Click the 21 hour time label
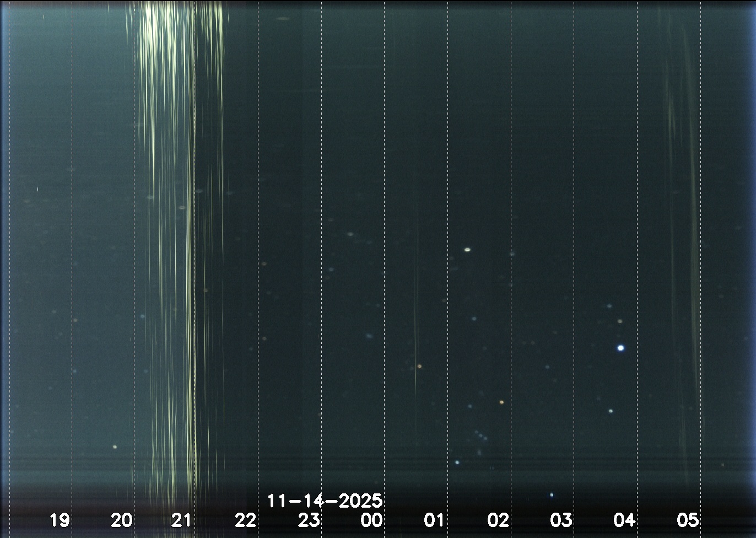The width and height of the screenshot is (756, 538). coord(181,520)
